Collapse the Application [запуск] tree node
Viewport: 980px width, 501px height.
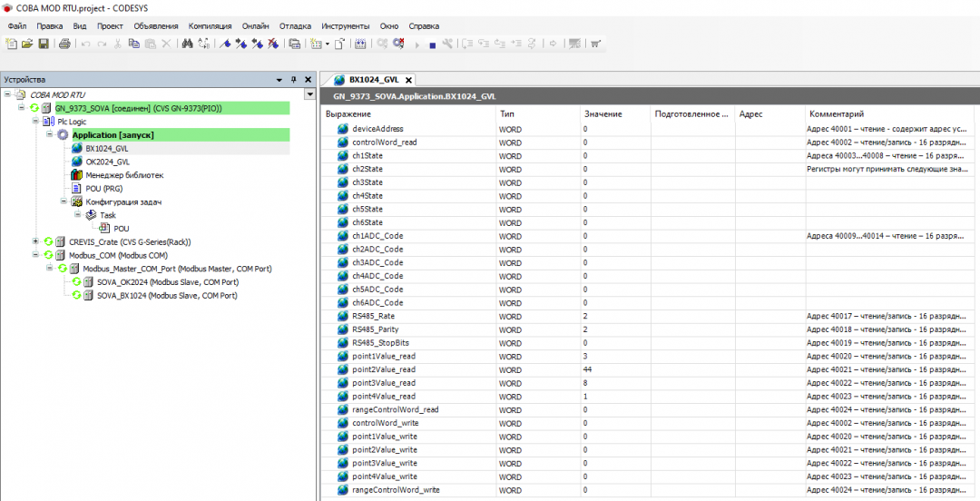[49, 135]
